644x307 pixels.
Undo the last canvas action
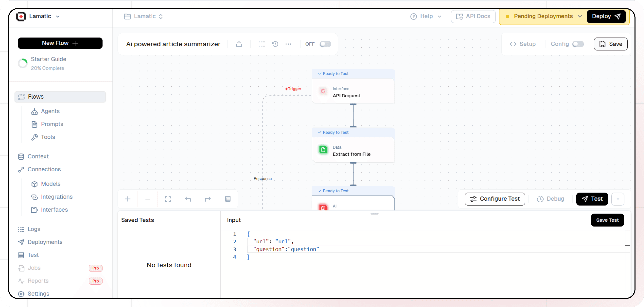[x=188, y=199]
